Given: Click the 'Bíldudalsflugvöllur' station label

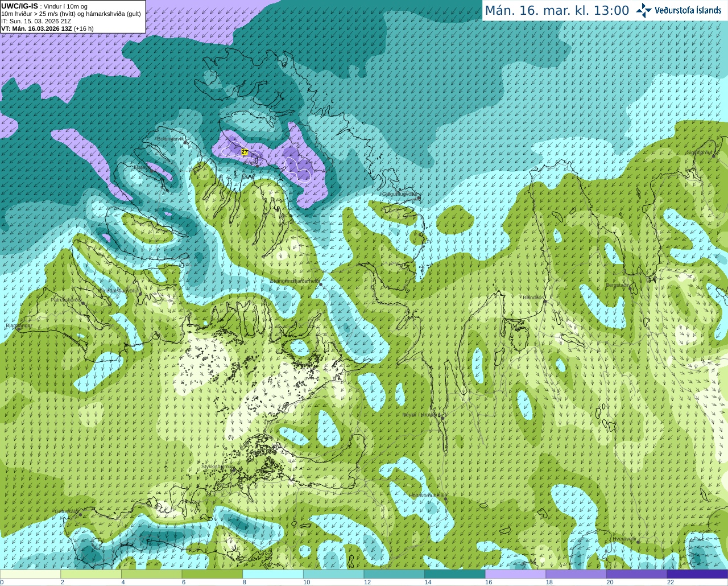Looking at the screenshot, I should point(118,290).
